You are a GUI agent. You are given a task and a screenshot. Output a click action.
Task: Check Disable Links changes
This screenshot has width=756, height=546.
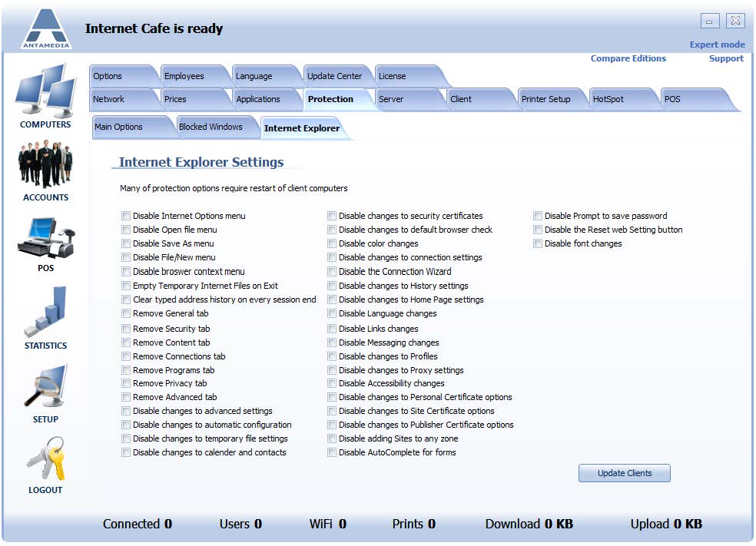332,329
